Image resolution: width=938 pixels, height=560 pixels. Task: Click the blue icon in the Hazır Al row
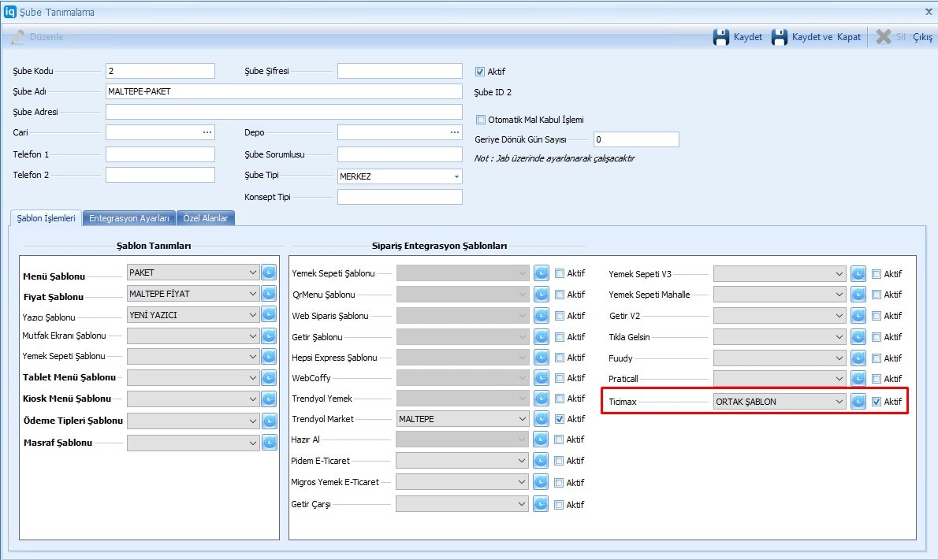541,439
